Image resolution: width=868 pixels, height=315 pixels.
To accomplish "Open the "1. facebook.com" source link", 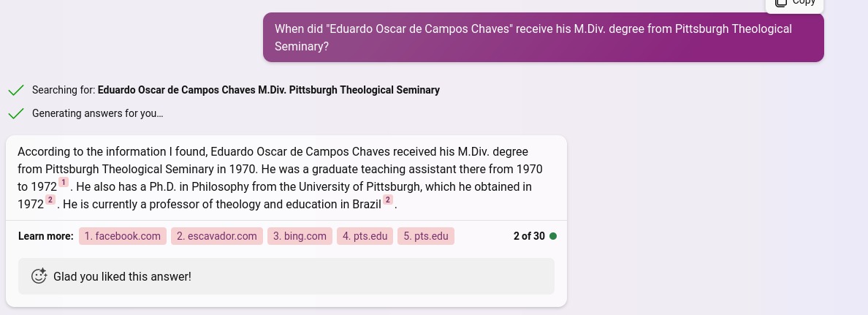I will pyautogui.click(x=123, y=236).
